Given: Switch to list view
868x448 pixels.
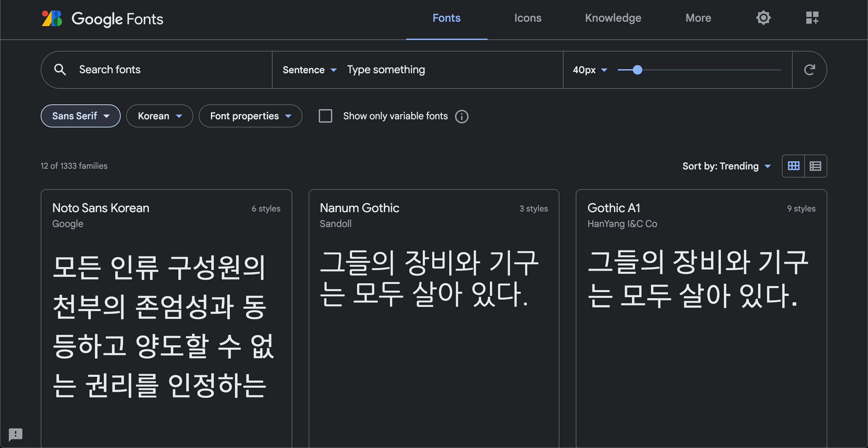Looking at the screenshot, I should 815,166.
